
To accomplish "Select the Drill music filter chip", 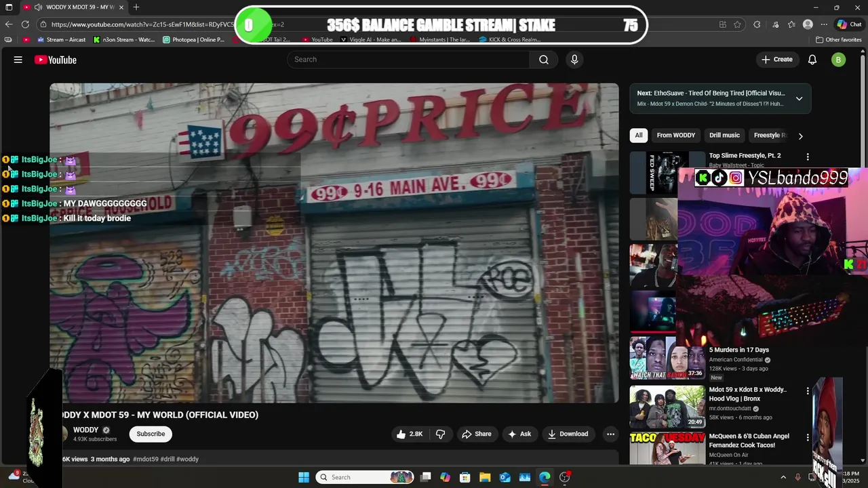I will pyautogui.click(x=724, y=135).
